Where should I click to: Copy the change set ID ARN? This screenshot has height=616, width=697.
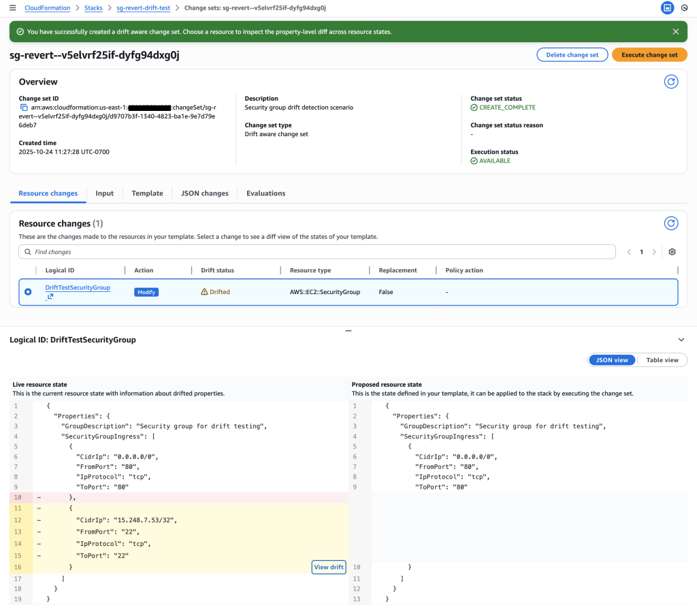[x=24, y=108]
